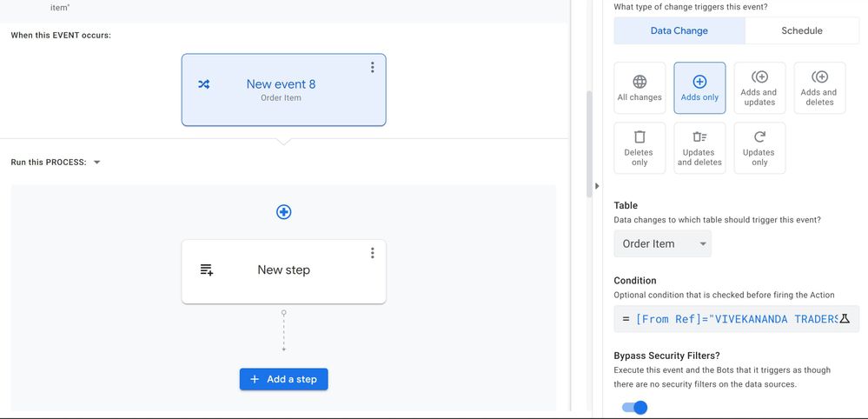Switch to the Schedule tab
This screenshot has width=868, height=419.
pyautogui.click(x=802, y=30)
